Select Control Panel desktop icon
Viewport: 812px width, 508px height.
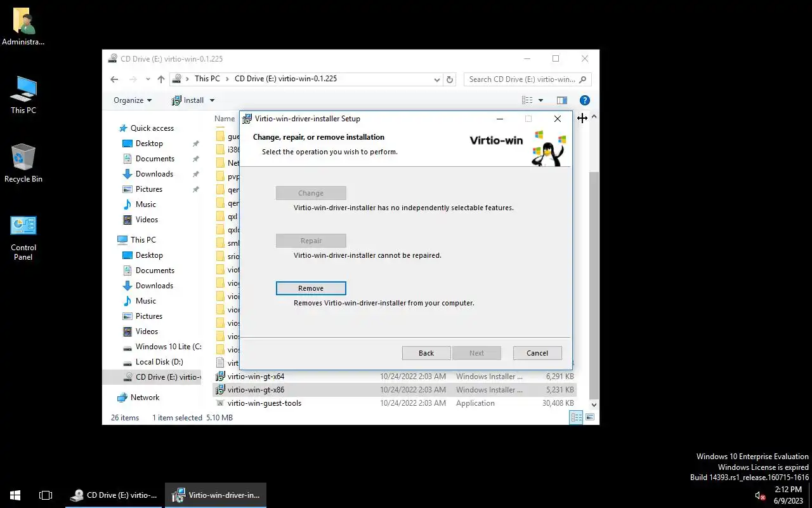coord(23,237)
